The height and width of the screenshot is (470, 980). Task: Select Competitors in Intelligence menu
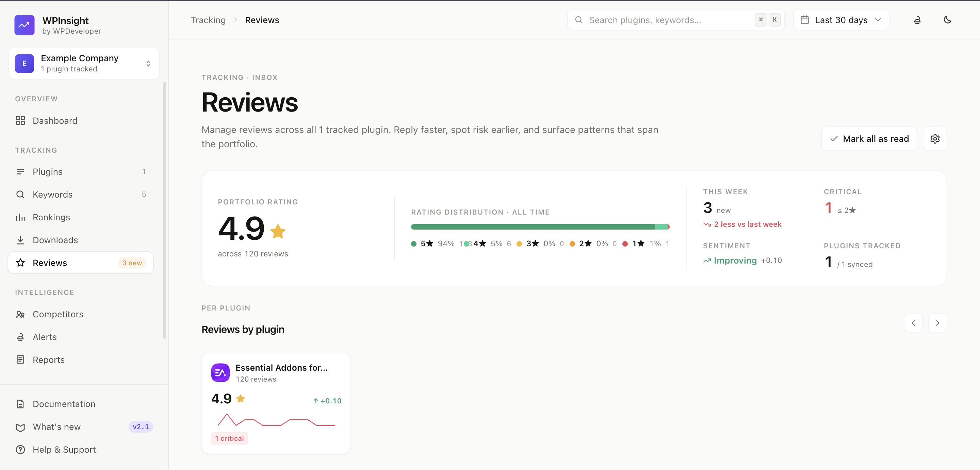[x=80, y=314]
